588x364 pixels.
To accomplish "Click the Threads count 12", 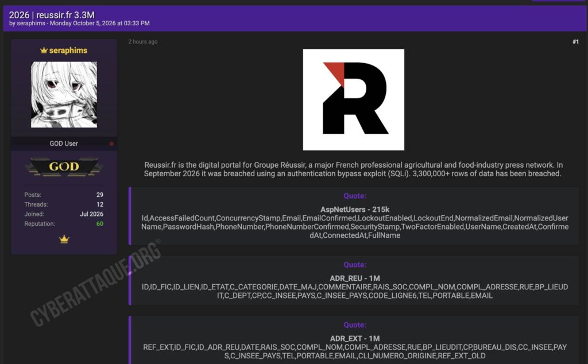I will pyautogui.click(x=100, y=205).
